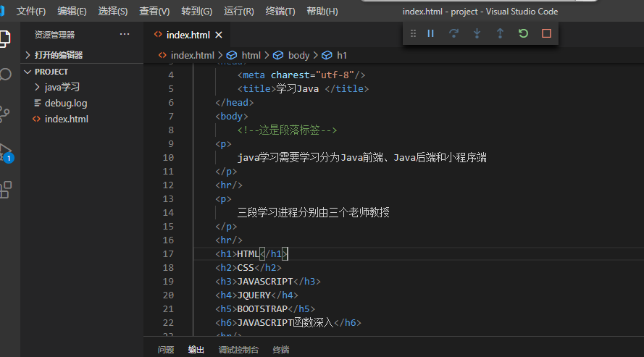
Task: Restart the debug session
Action: click(523, 33)
